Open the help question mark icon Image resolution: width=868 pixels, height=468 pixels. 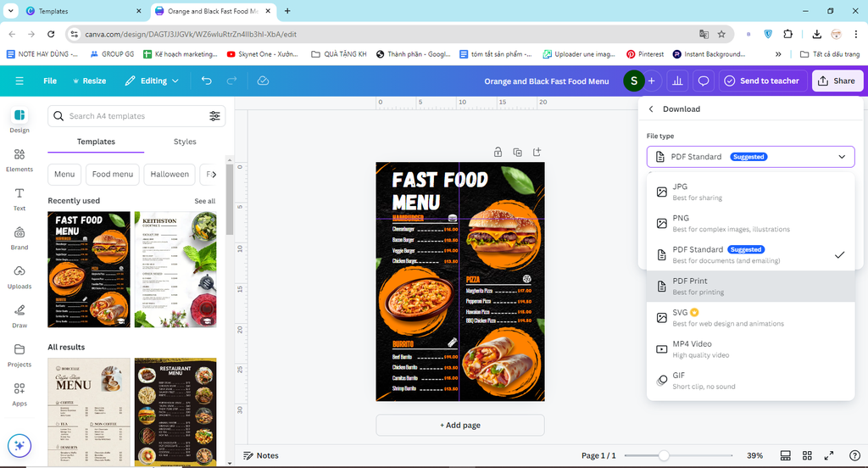[x=854, y=455]
